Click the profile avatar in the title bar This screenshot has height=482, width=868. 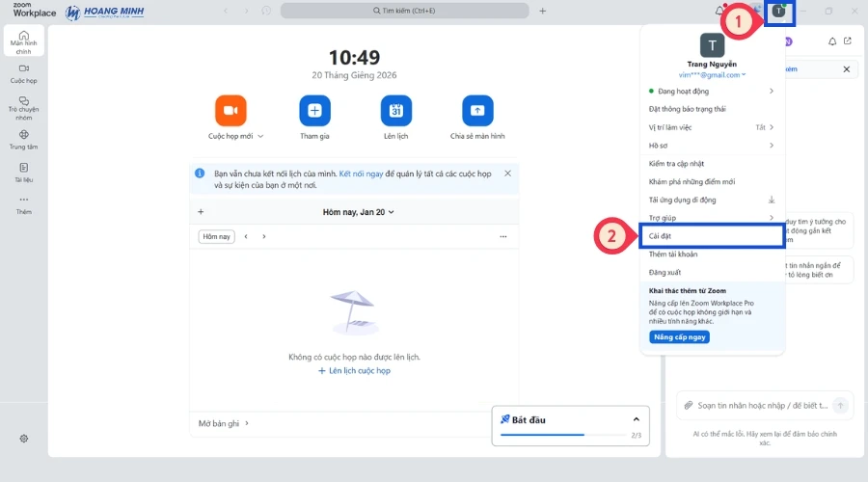(779, 11)
